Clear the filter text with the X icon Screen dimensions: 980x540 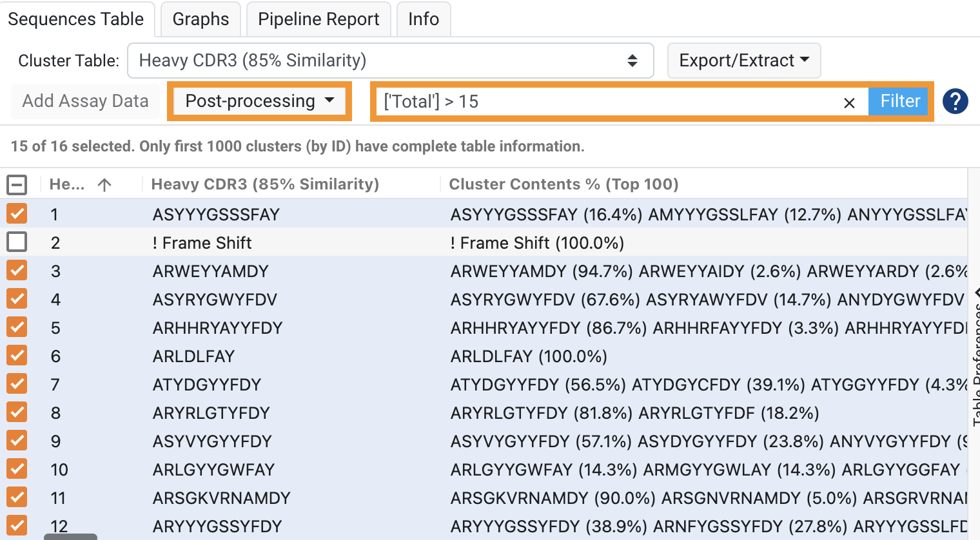pyautogui.click(x=849, y=102)
